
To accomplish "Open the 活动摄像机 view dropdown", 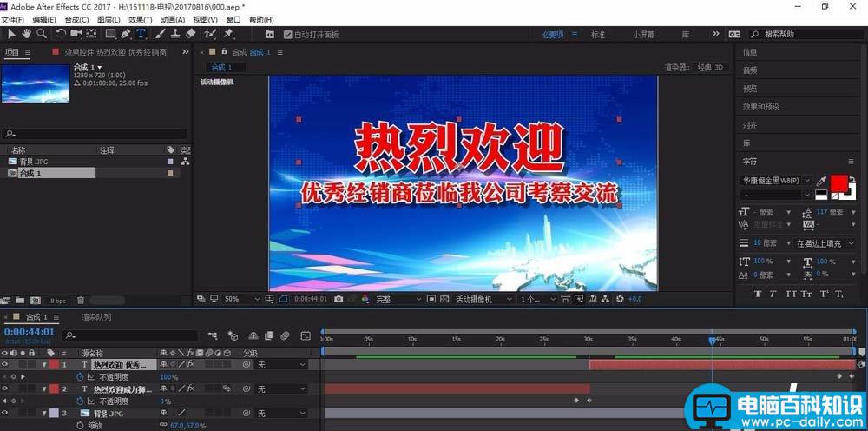I will pos(483,299).
